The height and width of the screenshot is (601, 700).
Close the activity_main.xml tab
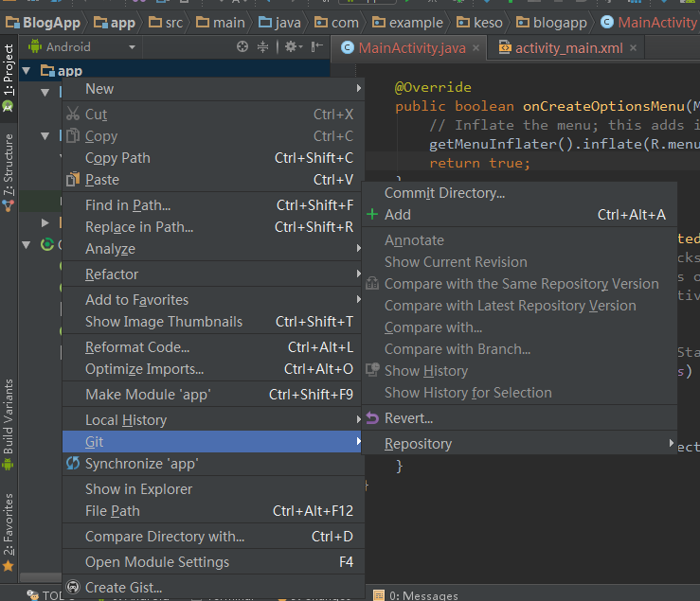tap(633, 47)
